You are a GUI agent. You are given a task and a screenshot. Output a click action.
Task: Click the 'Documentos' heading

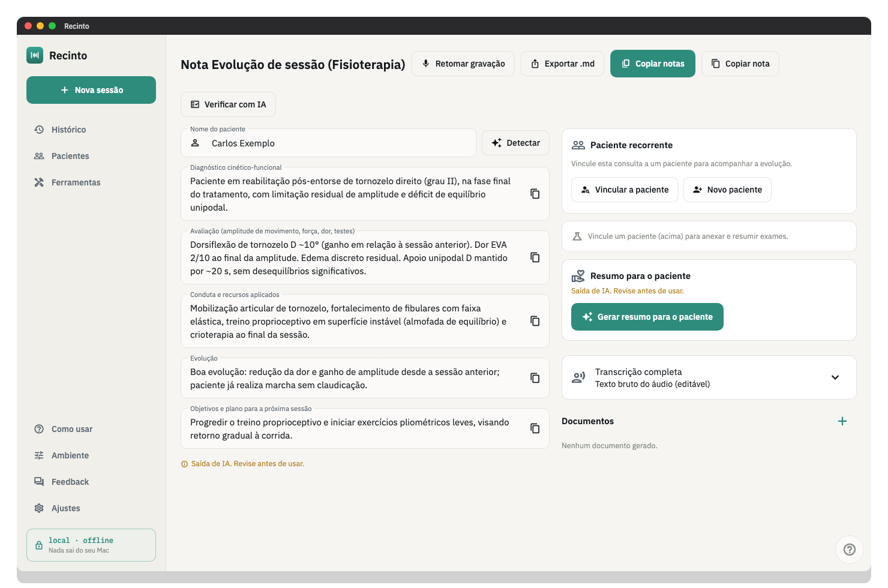click(587, 421)
